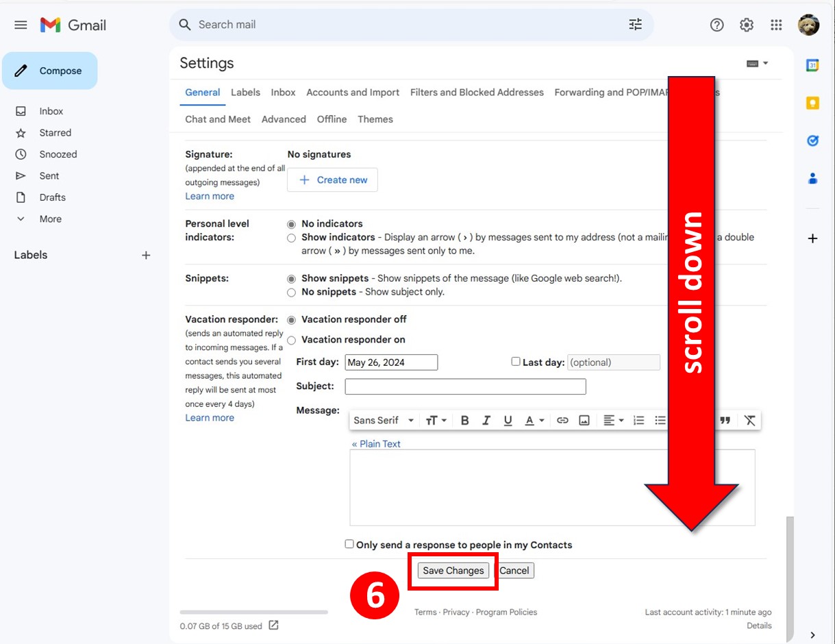Open search options filter icon
This screenshot has width=835, height=644.
pyautogui.click(x=636, y=25)
